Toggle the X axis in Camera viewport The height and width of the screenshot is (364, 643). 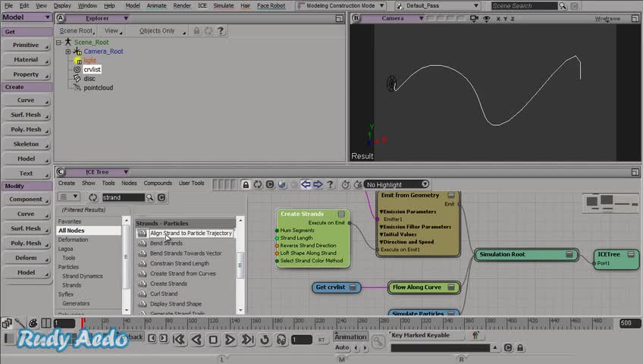point(498,19)
